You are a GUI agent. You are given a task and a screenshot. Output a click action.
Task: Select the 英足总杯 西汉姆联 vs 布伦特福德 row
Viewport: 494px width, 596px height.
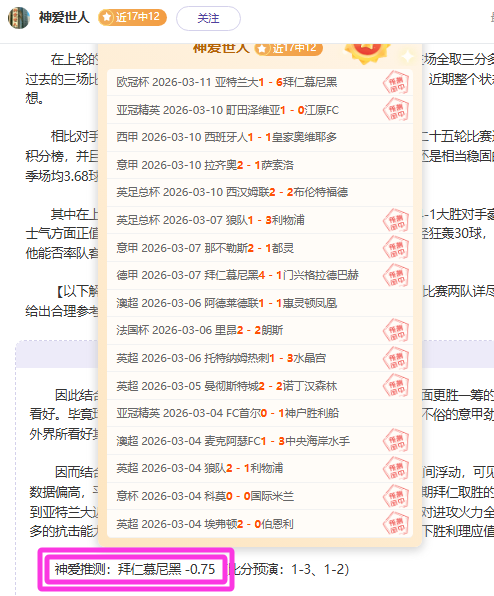(260, 192)
